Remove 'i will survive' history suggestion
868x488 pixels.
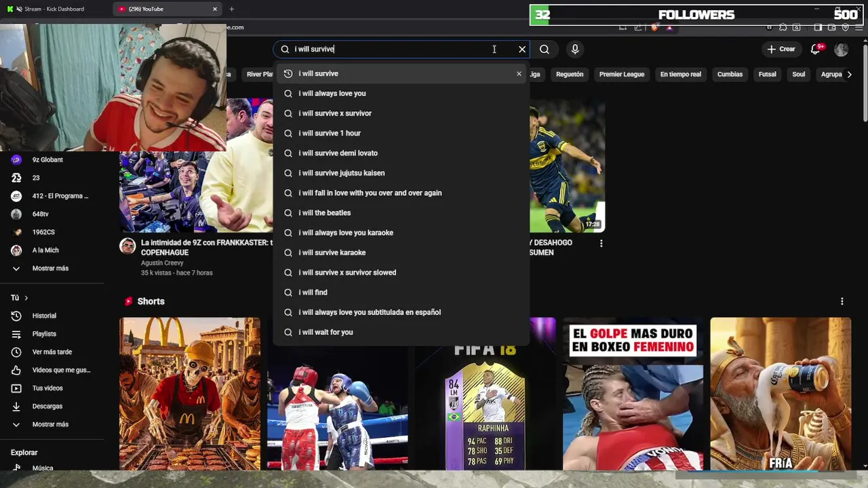coord(519,73)
